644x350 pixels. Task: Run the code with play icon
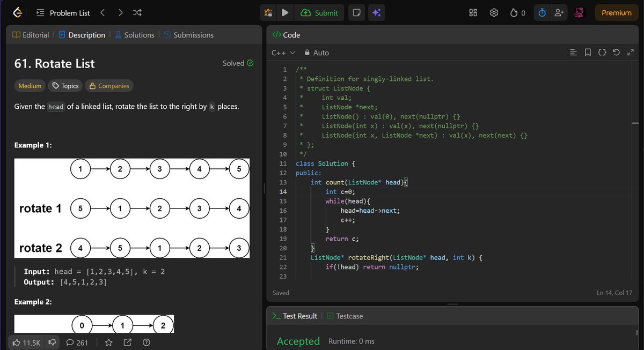pos(285,13)
